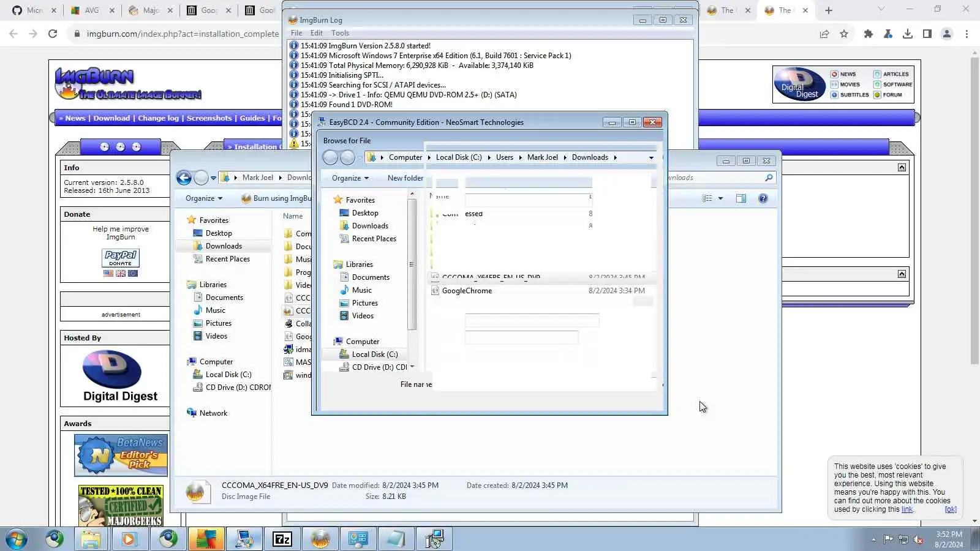
Task: Open the setup installer icon in the taskbar
Action: tap(434, 539)
